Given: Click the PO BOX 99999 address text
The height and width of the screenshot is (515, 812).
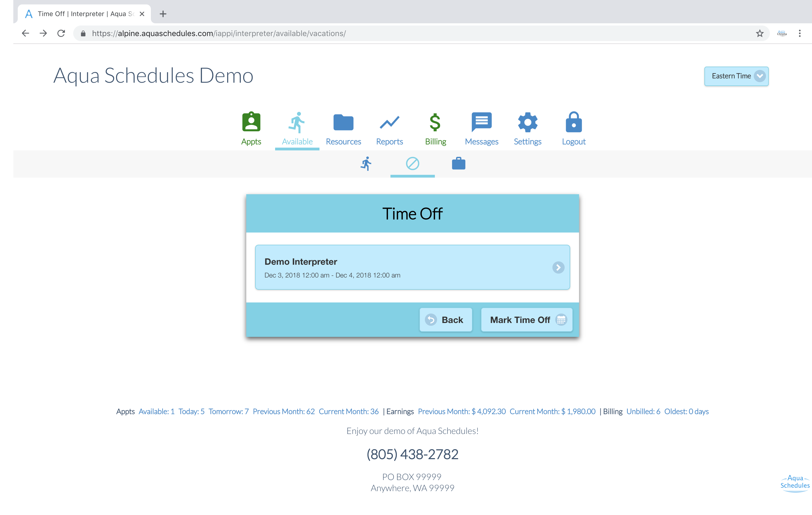Looking at the screenshot, I should [x=412, y=477].
